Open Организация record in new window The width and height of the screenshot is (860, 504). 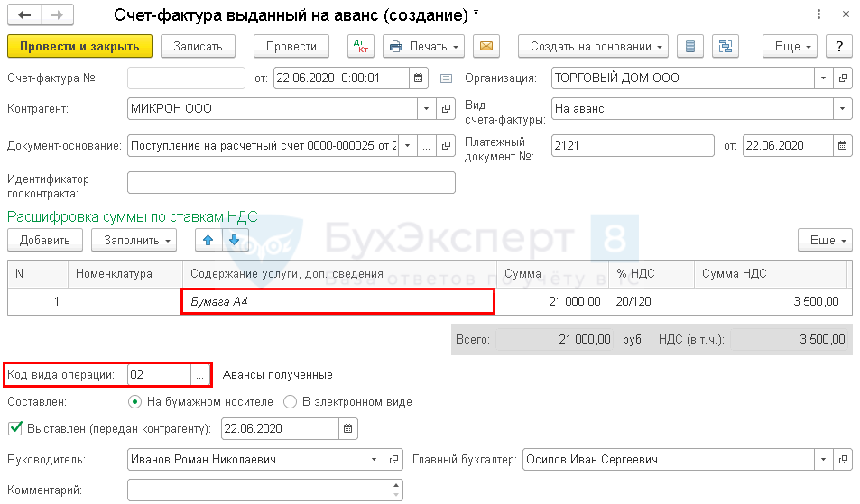click(843, 78)
